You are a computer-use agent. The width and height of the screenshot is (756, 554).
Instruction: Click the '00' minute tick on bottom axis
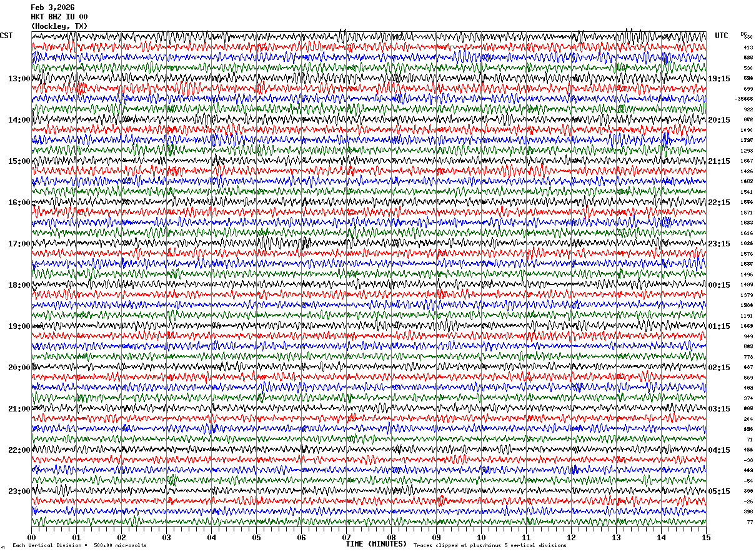pyautogui.click(x=31, y=537)
